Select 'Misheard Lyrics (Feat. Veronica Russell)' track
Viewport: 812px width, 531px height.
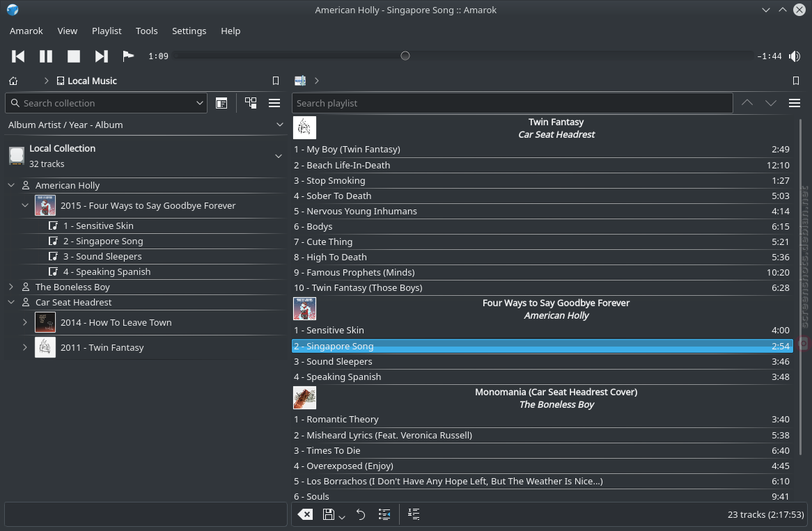[542, 435]
